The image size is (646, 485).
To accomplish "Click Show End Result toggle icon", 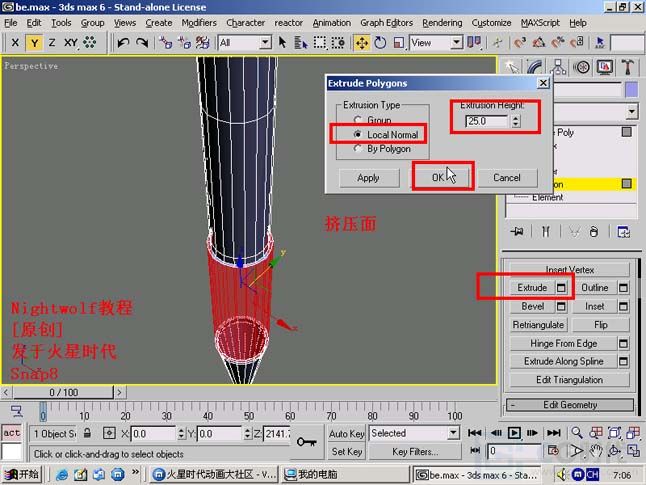I will point(545,232).
